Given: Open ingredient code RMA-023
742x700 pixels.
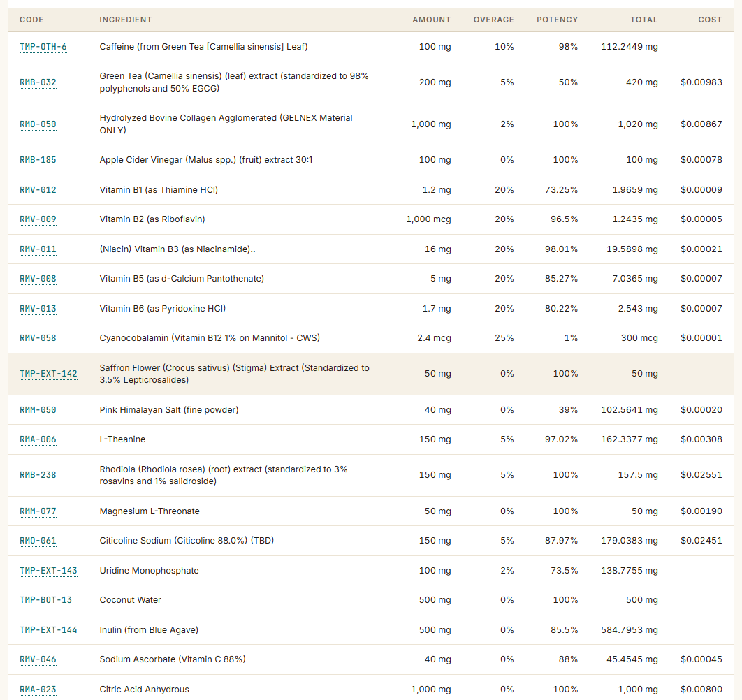Looking at the screenshot, I should click(38, 689).
